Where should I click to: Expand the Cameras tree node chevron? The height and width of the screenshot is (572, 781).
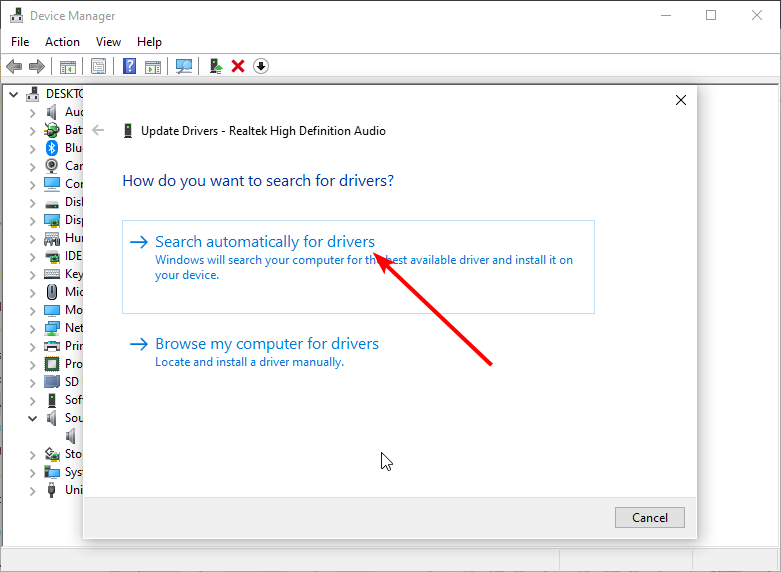pos(32,167)
